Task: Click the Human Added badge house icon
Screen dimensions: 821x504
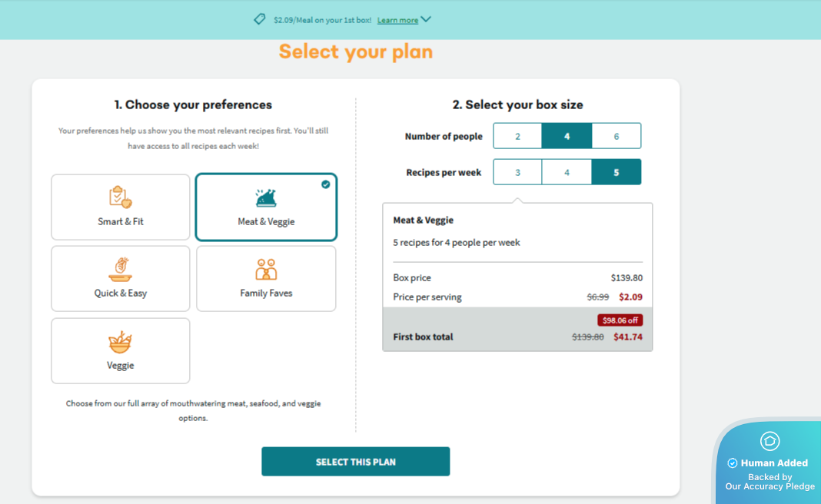Action: 769,441
